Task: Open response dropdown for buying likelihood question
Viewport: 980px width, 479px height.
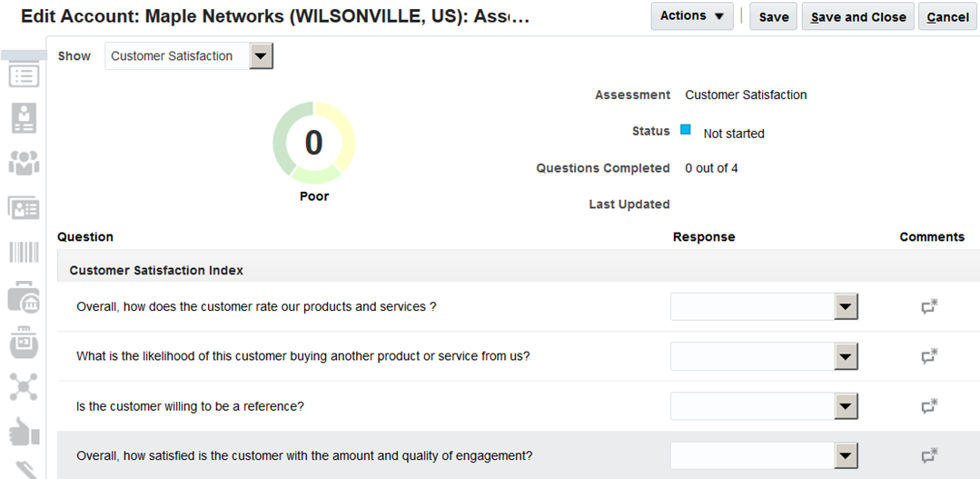Action: pyautogui.click(x=846, y=356)
